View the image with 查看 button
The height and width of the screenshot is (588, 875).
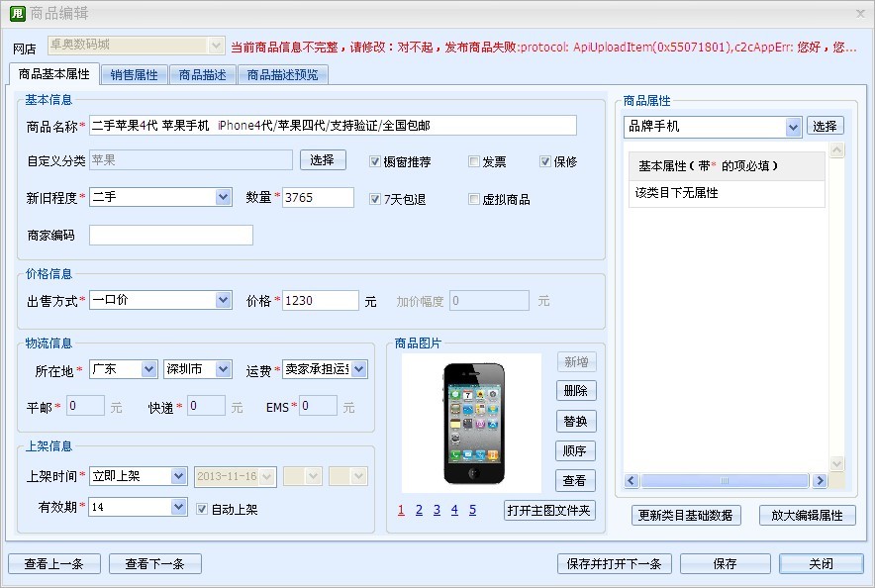tap(575, 480)
